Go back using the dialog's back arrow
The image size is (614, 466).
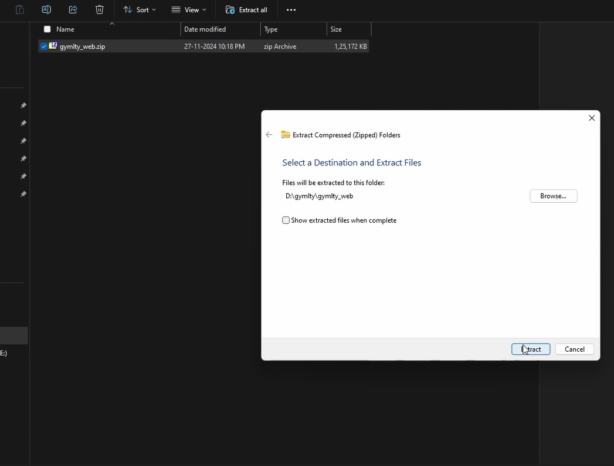click(x=269, y=135)
